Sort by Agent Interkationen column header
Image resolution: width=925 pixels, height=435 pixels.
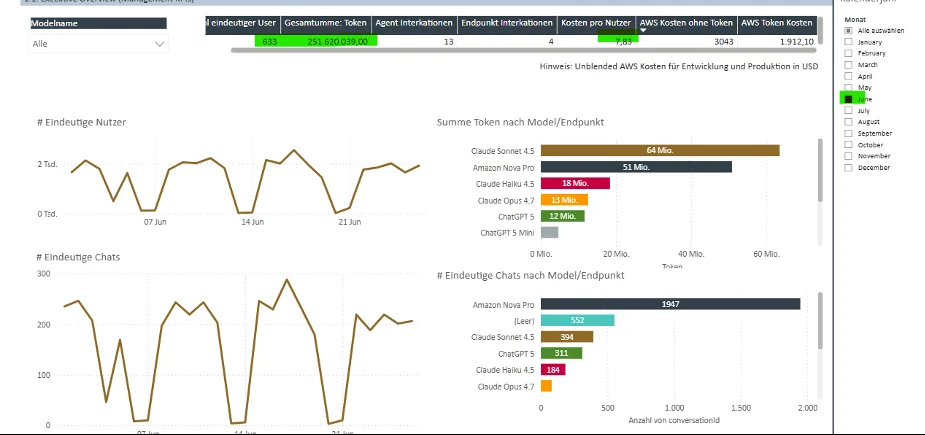[414, 23]
